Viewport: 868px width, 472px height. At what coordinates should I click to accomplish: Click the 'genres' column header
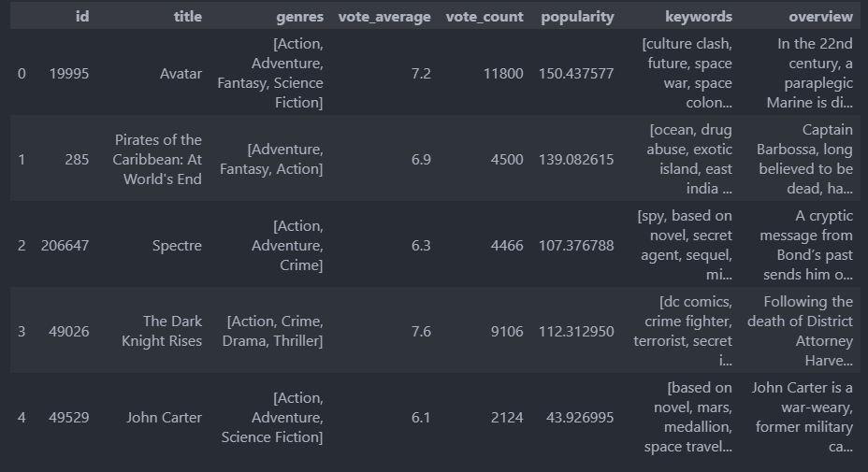(x=299, y=16)
